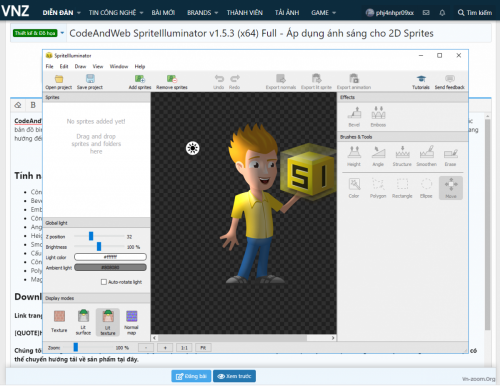Open the View menu
The image size is (500, 386).
pos(98,66)
